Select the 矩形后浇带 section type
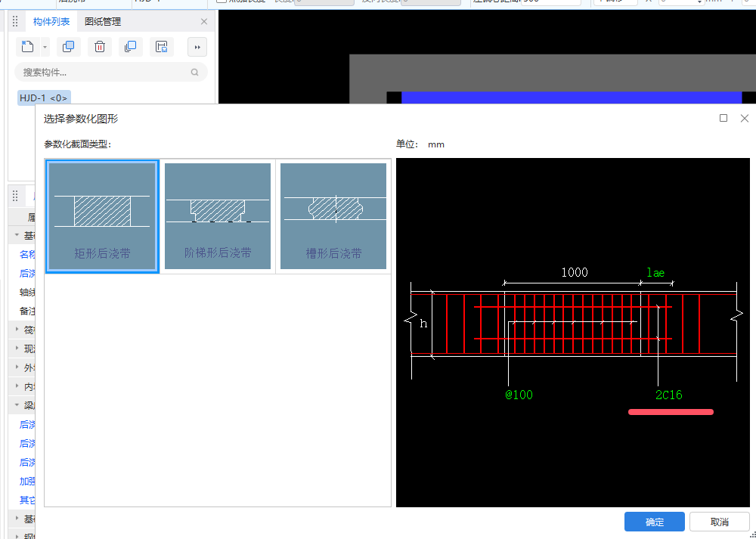This screenshot has height=539, width=756. [102, 216]
